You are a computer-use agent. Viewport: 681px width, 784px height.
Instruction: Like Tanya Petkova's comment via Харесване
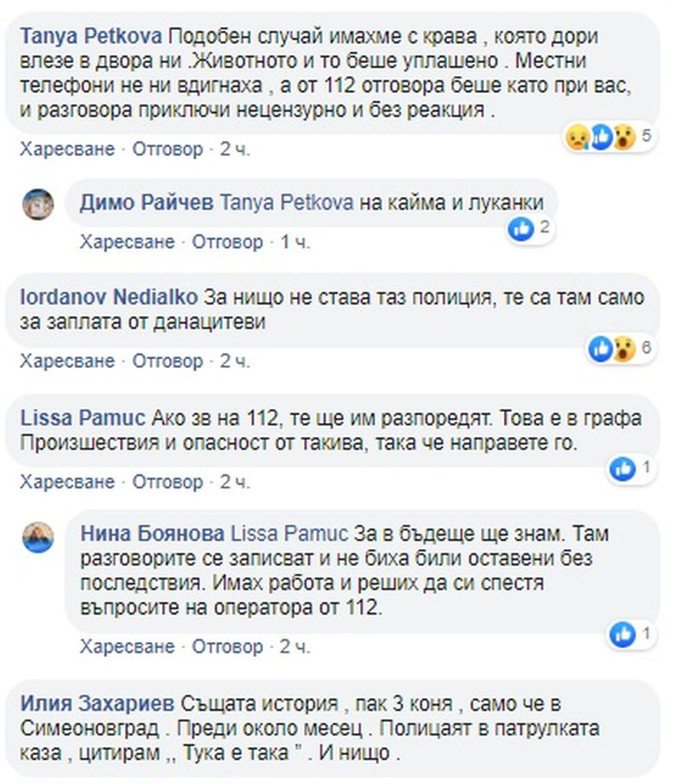click(x=67, y=149)
